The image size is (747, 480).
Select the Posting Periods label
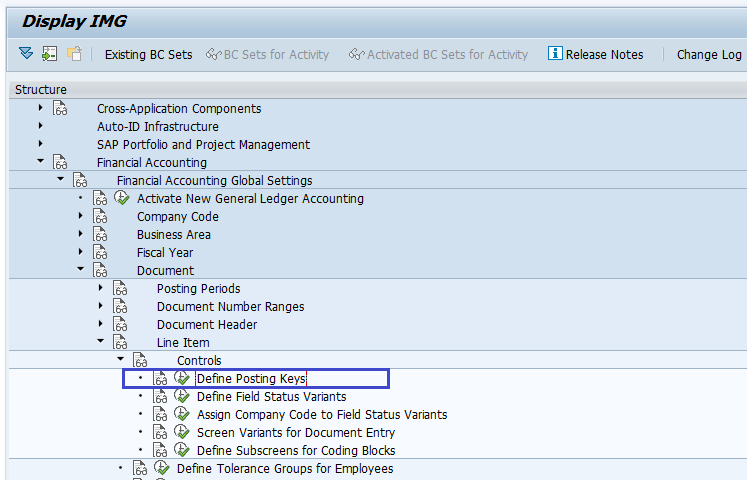(199, 289)
